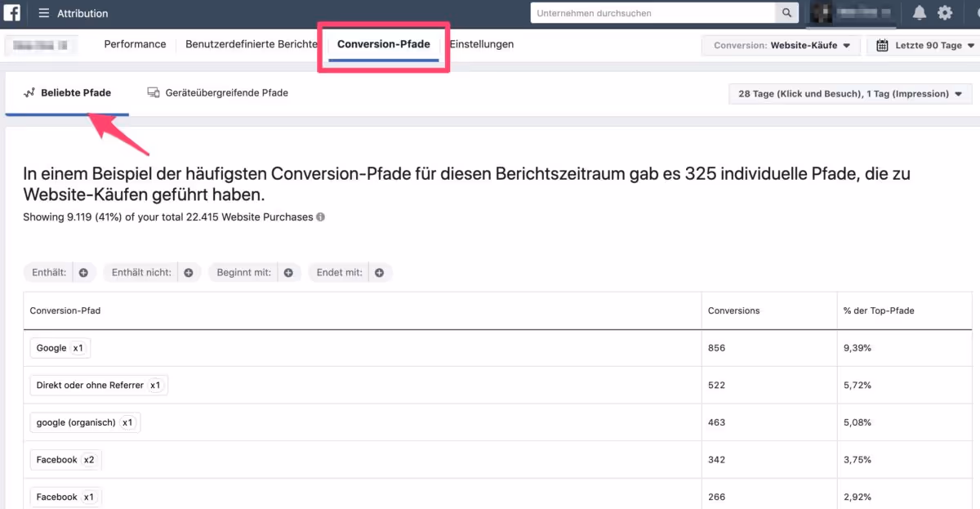Click the 5,72% top-path value
Screen dimensions: 980x509
click(x=857, y=386)
